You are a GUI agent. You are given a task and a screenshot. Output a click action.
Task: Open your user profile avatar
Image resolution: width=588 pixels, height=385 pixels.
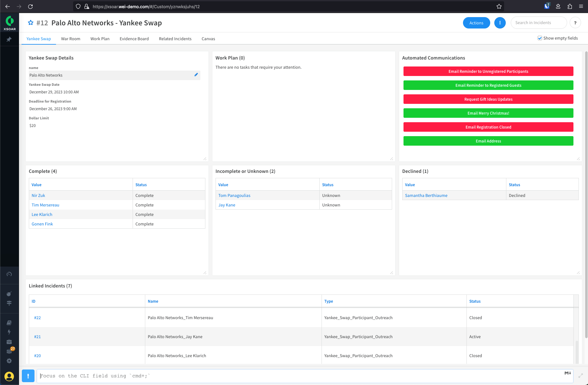(9, 376)
